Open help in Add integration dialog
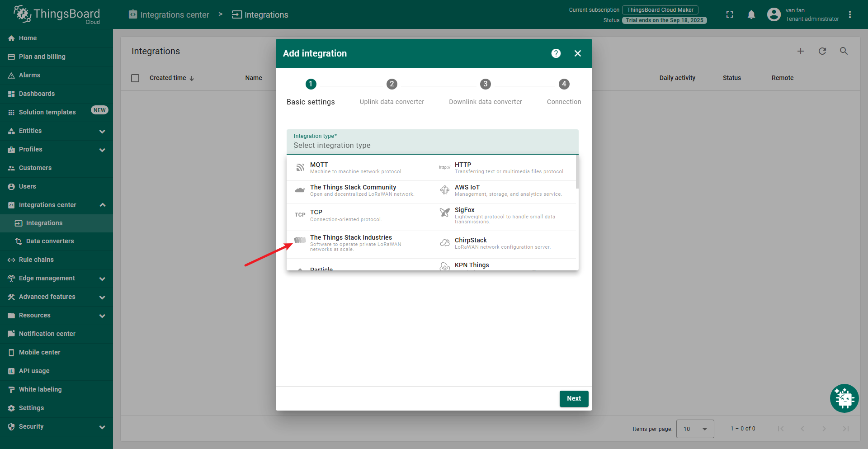Screen dimensions: 868x449 click(556, 53)
